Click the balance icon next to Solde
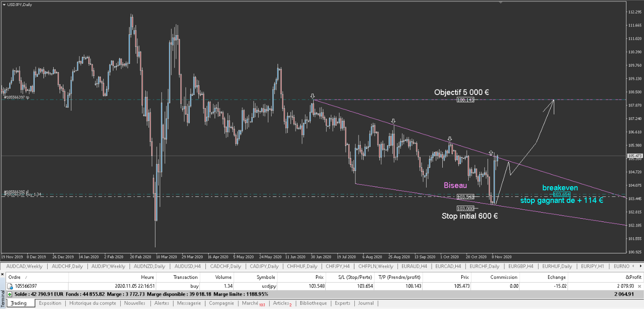This screenshot has width=644, height=309. [x=10, y=294]
